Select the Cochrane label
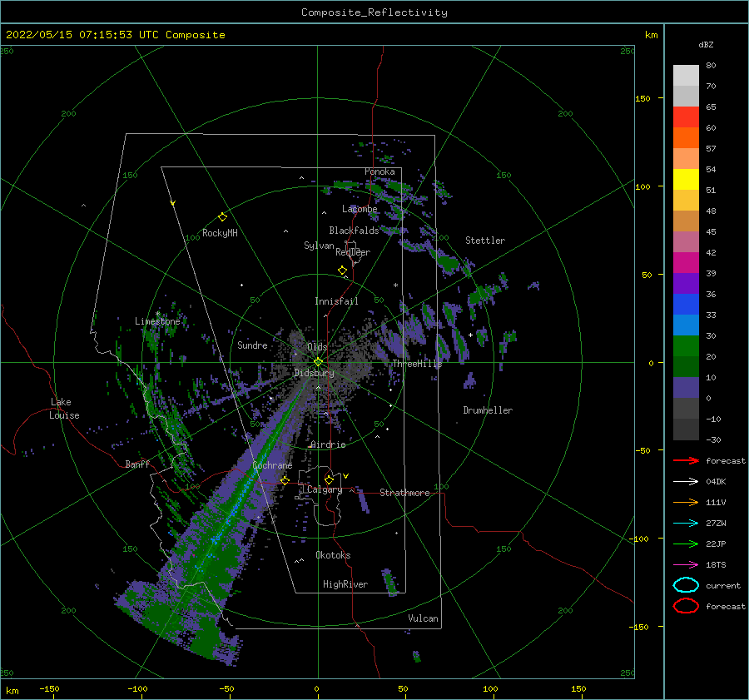The width and height of the screenshot is (749, 700). point(272,465)
